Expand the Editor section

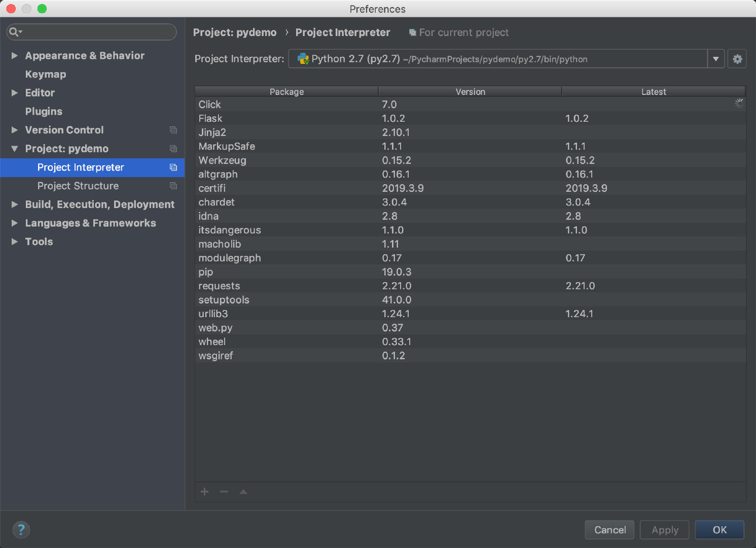15,93
